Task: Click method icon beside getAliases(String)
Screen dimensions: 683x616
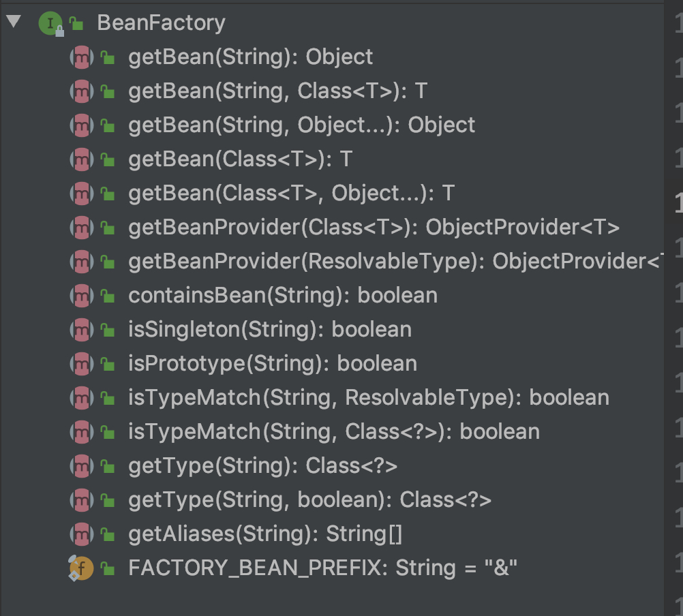Action: pos(81,534)
